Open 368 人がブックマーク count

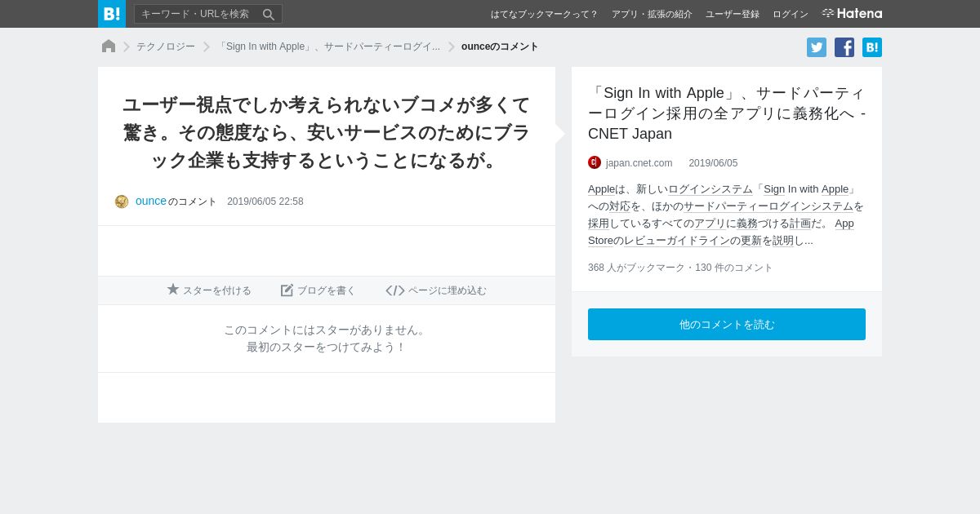(x=636, y=268)
